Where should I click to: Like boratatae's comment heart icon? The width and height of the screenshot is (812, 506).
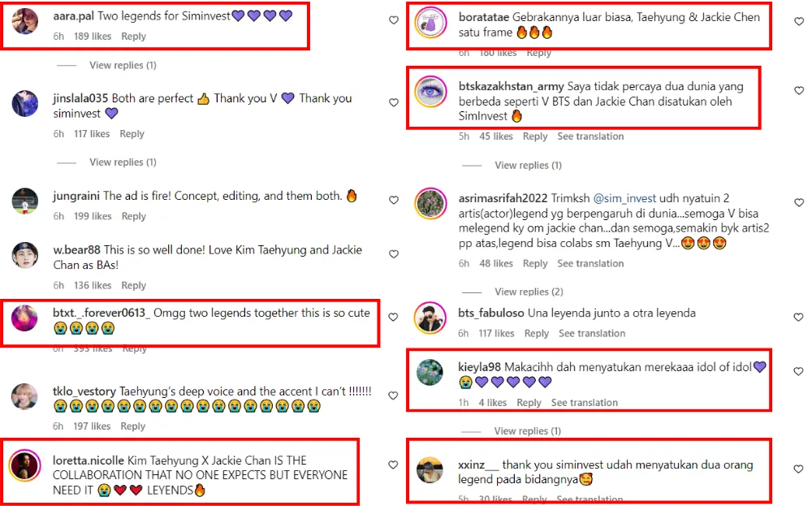(x=799, y=21)
